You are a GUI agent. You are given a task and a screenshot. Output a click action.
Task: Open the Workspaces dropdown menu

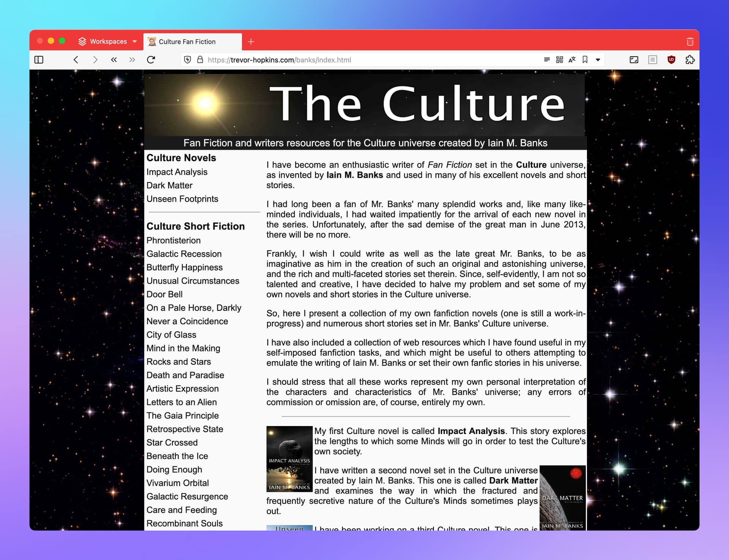108,41
